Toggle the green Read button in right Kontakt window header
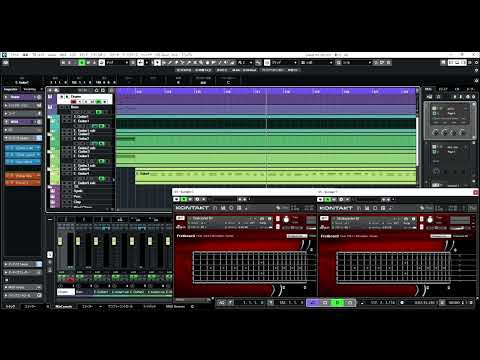 pos(328,199)
